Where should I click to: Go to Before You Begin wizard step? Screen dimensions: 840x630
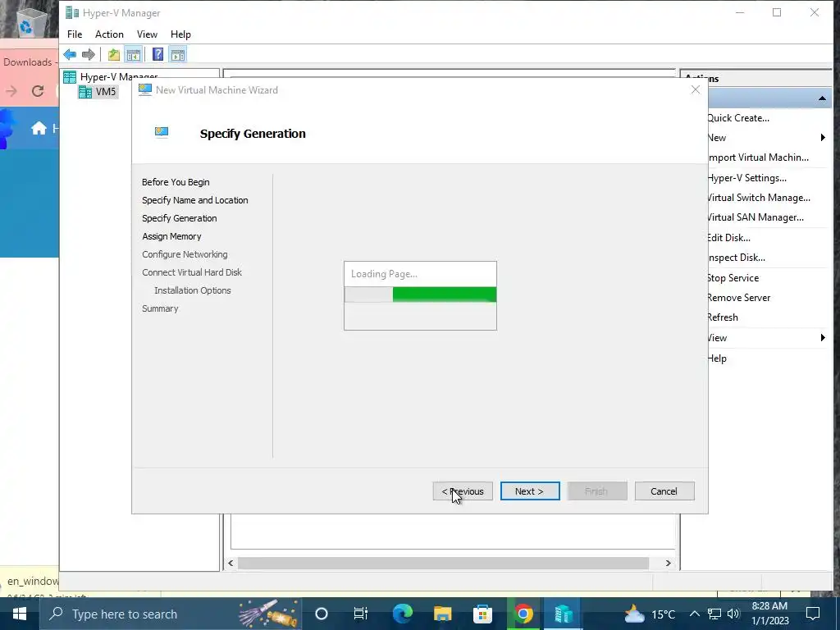[176, 182]
